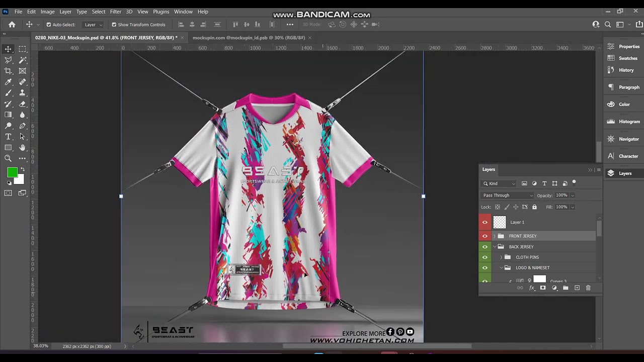Create a new layer in Layers panel
Screen dimensions: 644x362
(577, 288)
